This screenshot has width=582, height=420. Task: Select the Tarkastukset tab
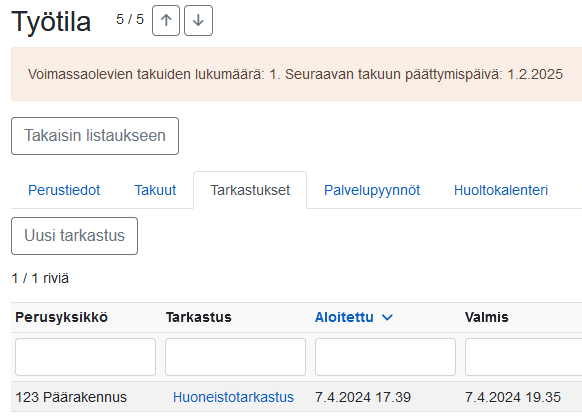click(x=250, y=190)
